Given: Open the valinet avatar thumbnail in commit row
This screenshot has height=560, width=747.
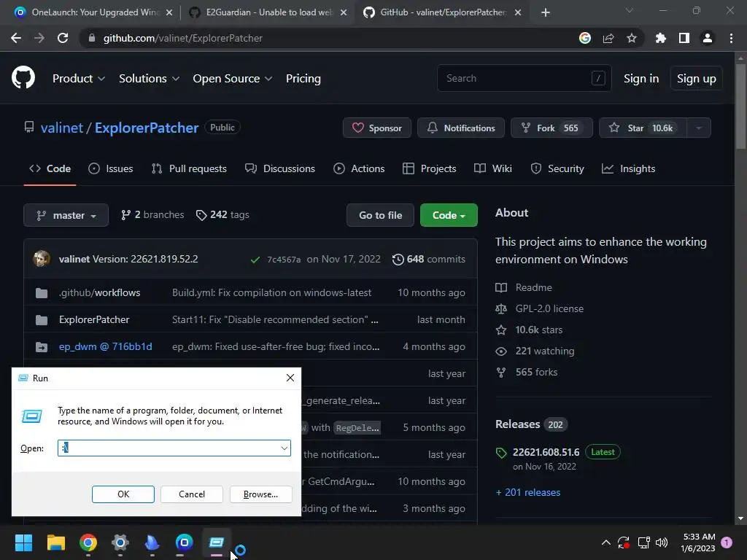Looking at the screenshot, I should coord(42,259).
